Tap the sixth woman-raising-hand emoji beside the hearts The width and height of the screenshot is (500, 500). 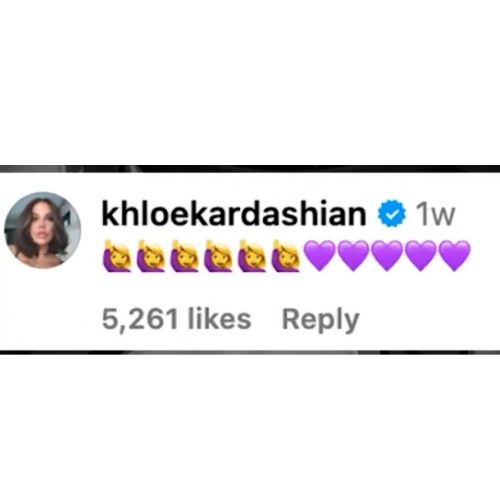pyautogui.click(x=286, y=256)
